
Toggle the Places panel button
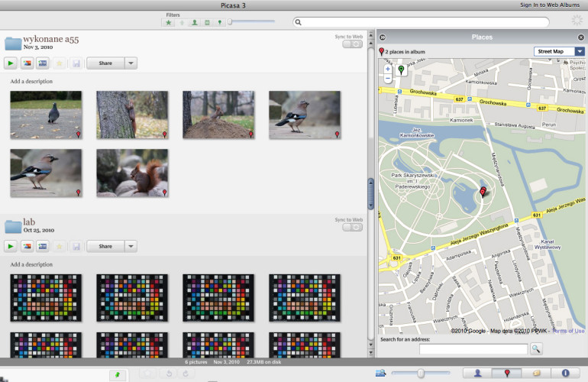(x=506, y=373)
